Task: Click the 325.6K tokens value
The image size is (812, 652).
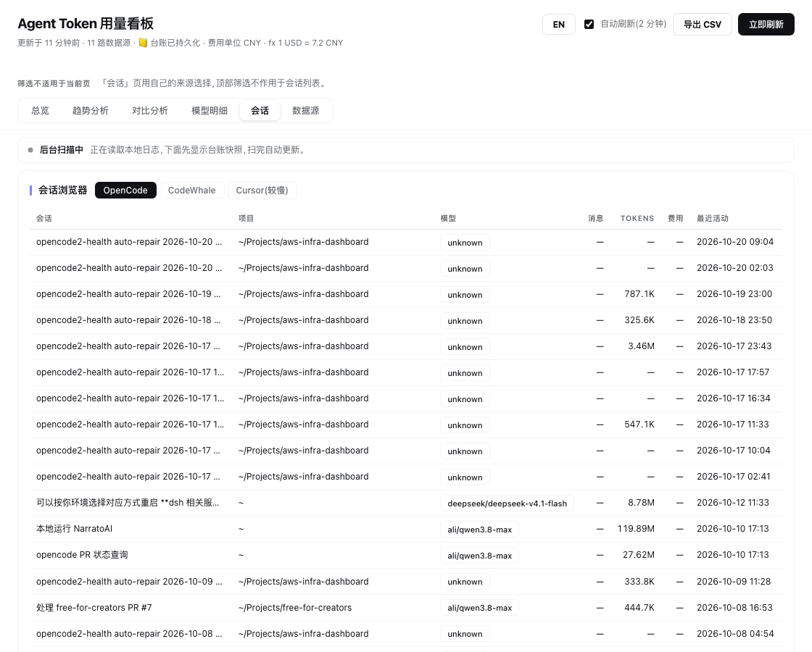Action: pyautogui.click(x=639, y=319)
